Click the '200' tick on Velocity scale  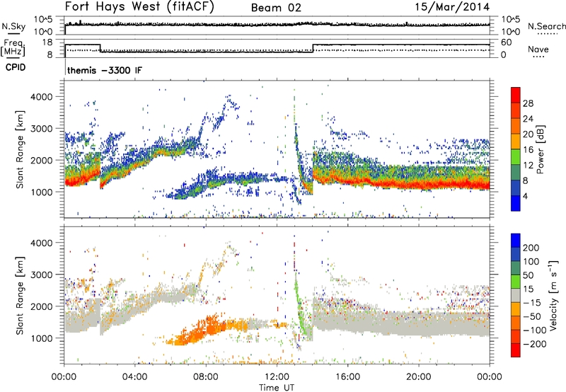[x=531, y=248]
